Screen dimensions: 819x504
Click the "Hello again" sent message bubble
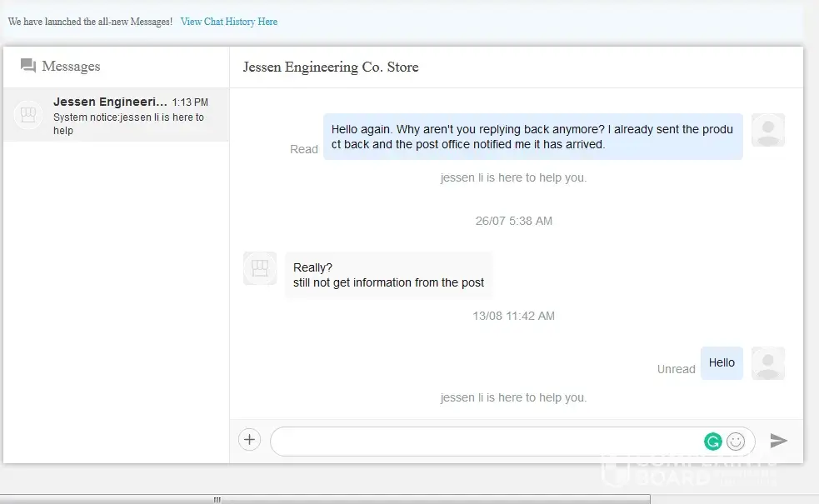coord(532,137)
